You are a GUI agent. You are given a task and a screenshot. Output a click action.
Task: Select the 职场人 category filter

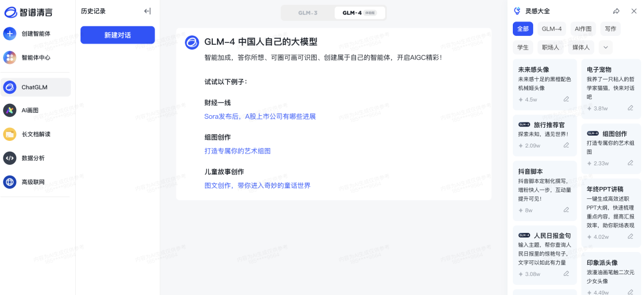click(x=550, y=47)
